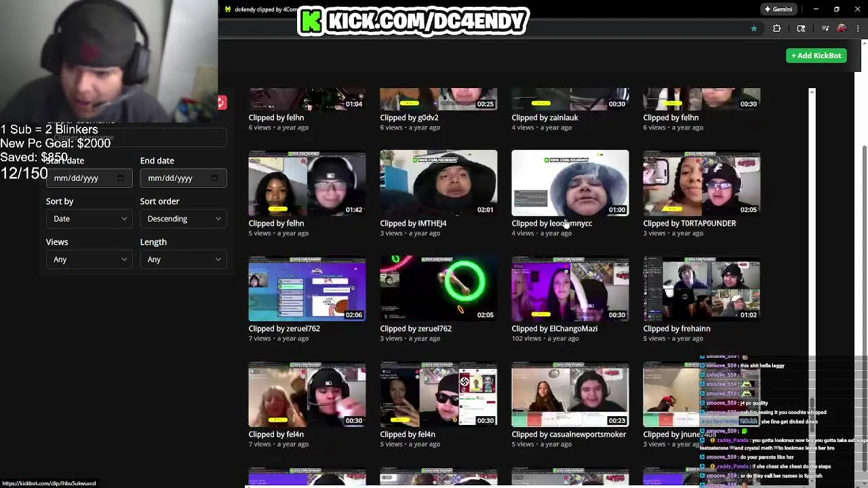Click the 'Clipped by IMTHEJ4' title
The image size is (868, 488).
(413, 223)
